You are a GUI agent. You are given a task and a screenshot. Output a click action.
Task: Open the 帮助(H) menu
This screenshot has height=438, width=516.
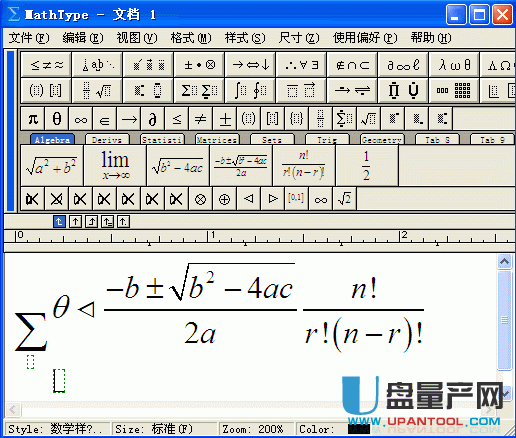point(431,38)
